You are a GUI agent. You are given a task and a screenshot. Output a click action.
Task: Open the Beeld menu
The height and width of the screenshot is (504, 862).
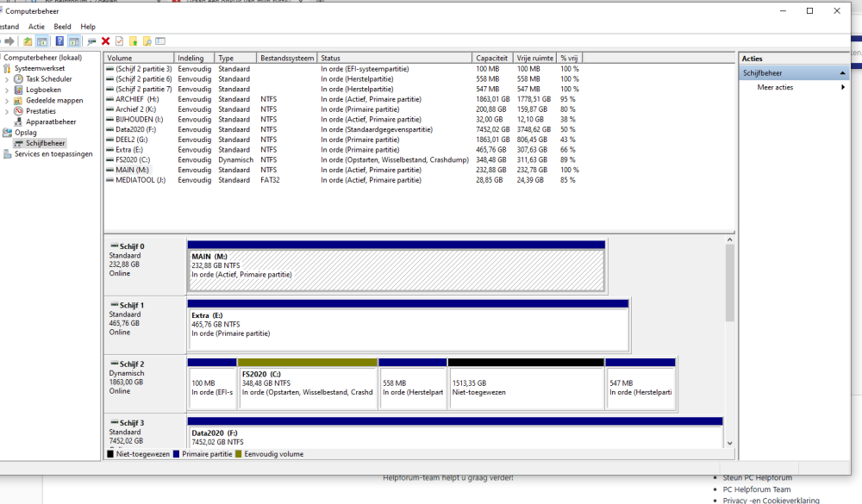[62, 27]
